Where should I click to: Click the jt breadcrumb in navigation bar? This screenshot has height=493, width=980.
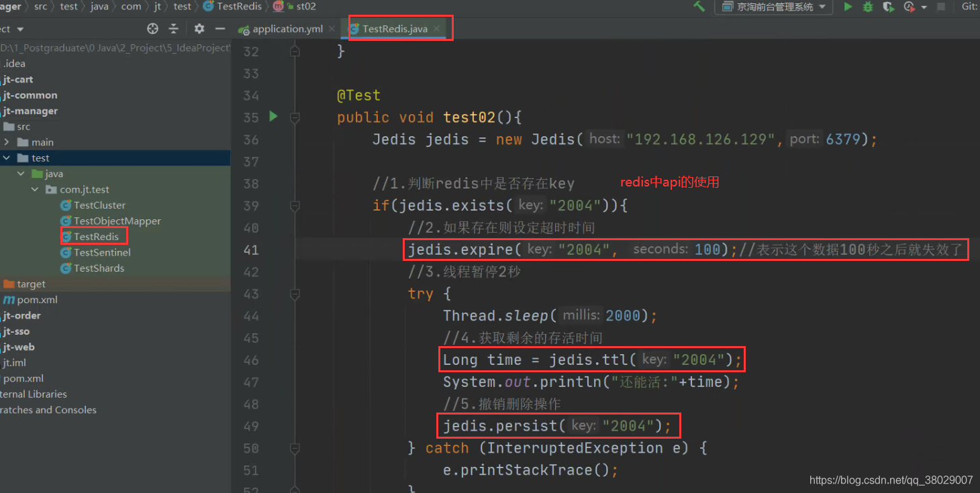(158, 7)
